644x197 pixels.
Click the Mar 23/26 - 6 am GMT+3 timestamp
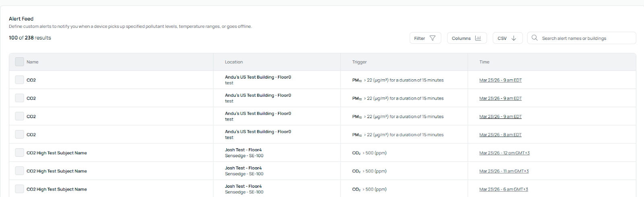click(504, 189)
